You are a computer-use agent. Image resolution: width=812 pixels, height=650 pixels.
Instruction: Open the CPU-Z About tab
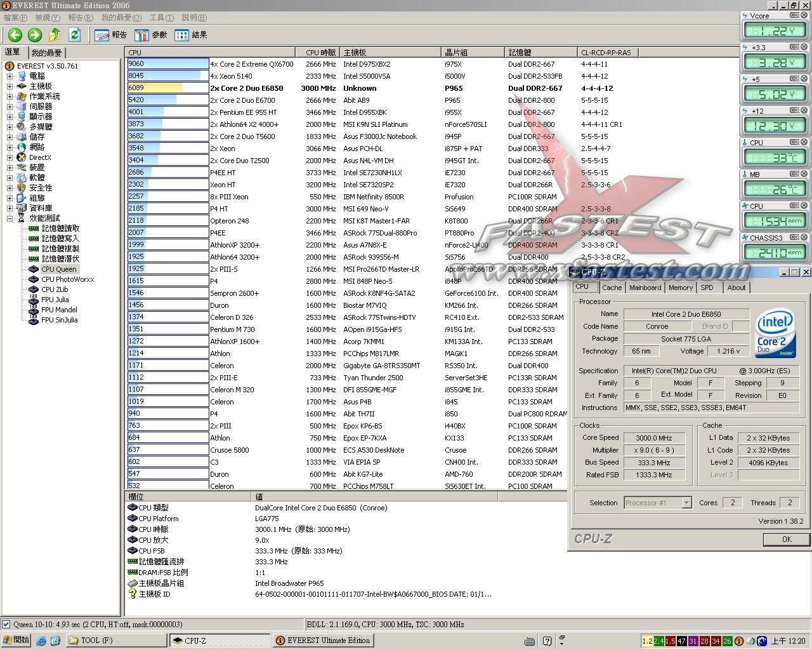(737, 288)
